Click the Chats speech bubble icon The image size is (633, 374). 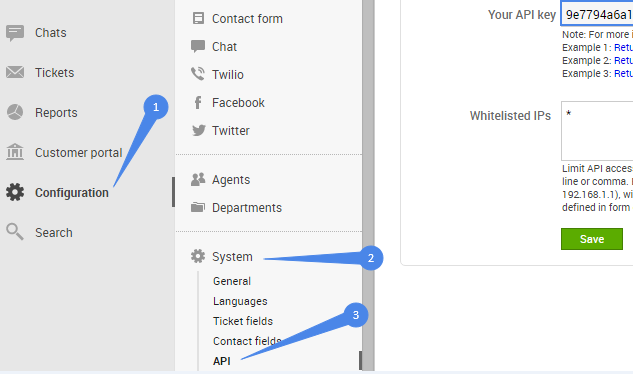tap(15, 33)
